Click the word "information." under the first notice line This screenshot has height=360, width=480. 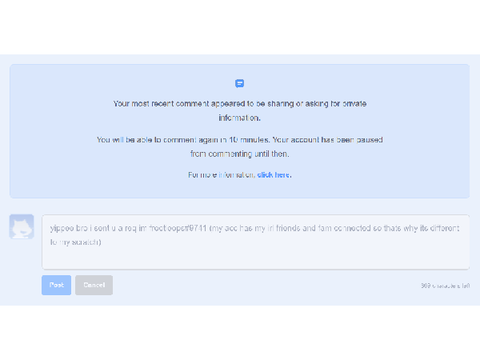click(239, 118)
